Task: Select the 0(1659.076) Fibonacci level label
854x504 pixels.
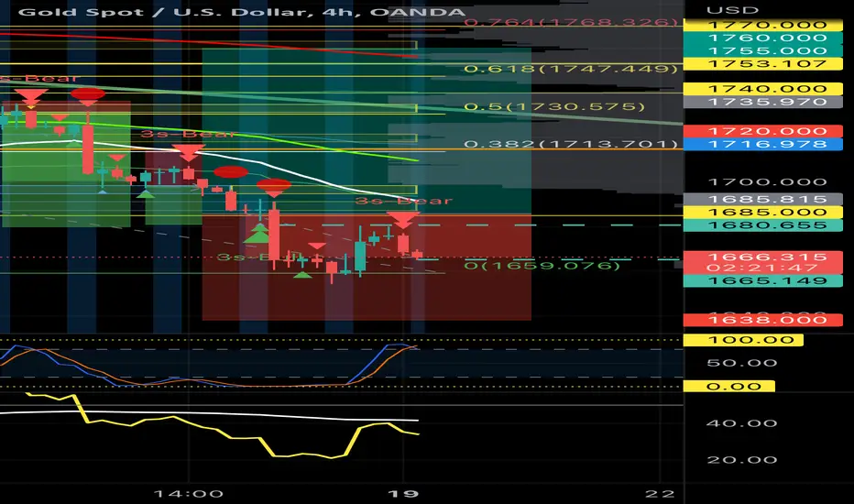Action: (542, 266)
